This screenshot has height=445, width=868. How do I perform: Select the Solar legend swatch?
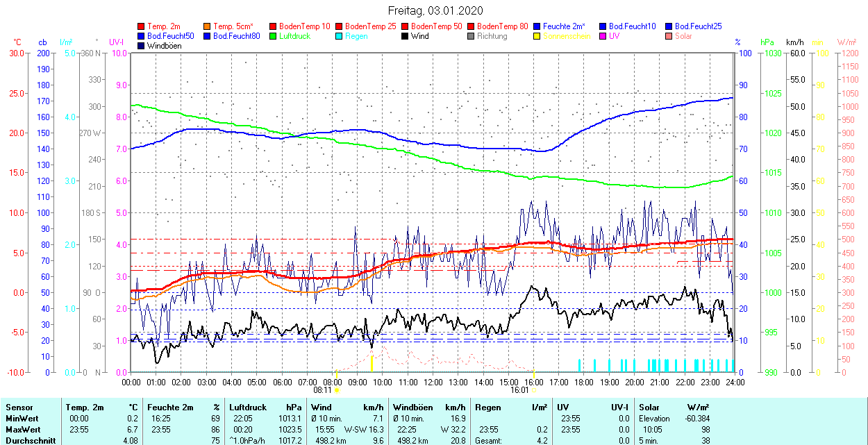[x=669, y=36]
